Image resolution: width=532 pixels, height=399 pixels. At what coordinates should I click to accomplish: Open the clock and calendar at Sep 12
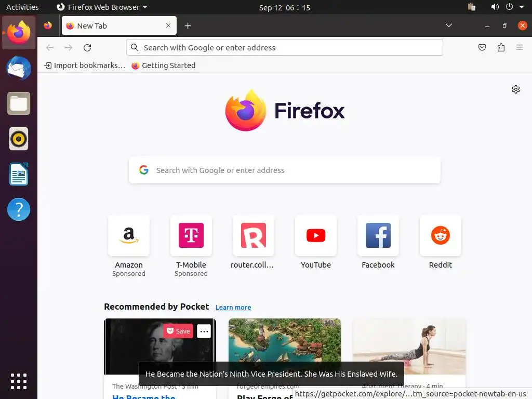click(284, 7)
